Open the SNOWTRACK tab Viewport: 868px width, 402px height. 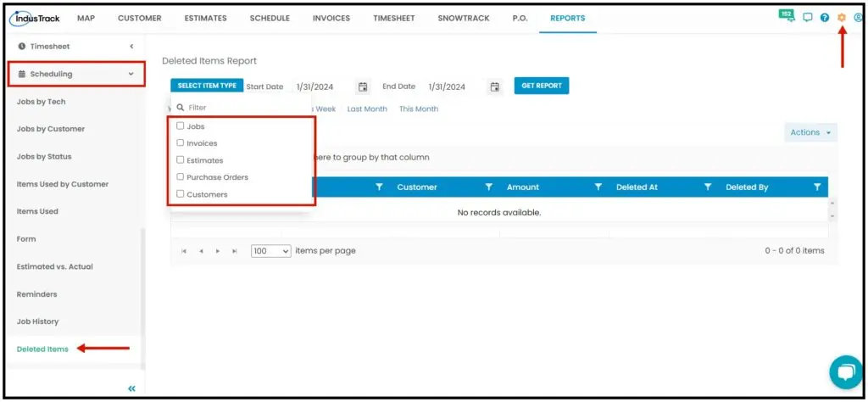pyautogui.click(x=464, y=19)
